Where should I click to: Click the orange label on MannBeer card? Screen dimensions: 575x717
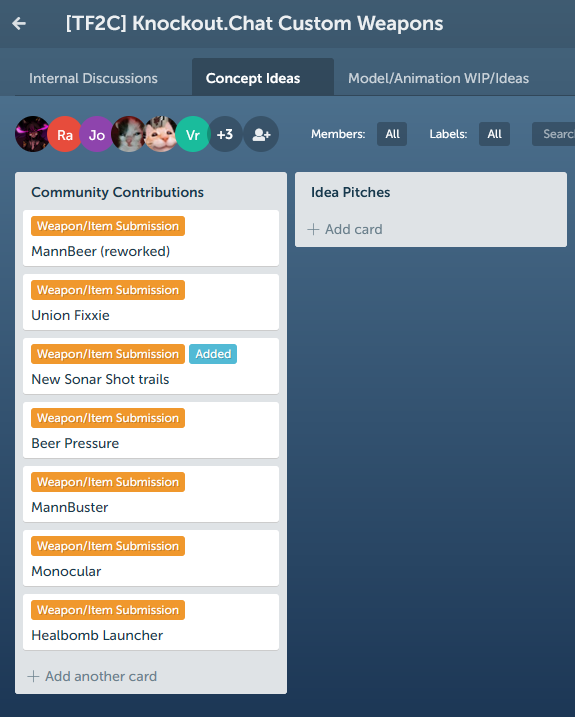point(108,226)
